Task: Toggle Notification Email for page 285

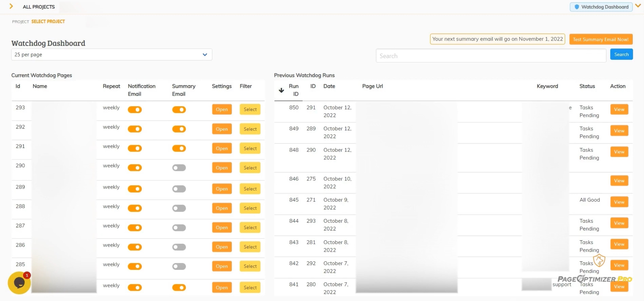Action: coord(135,266)
